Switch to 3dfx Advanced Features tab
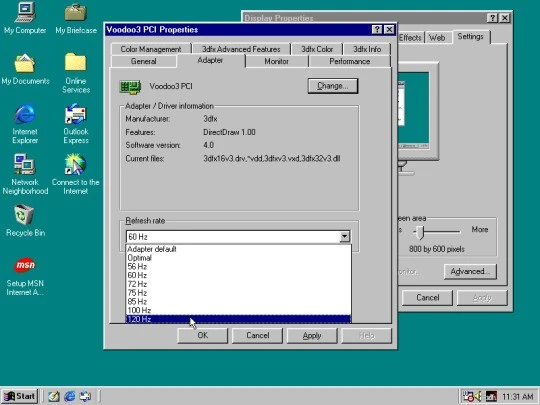This screenshot has height=405, width=540. (x=241, y=49)
